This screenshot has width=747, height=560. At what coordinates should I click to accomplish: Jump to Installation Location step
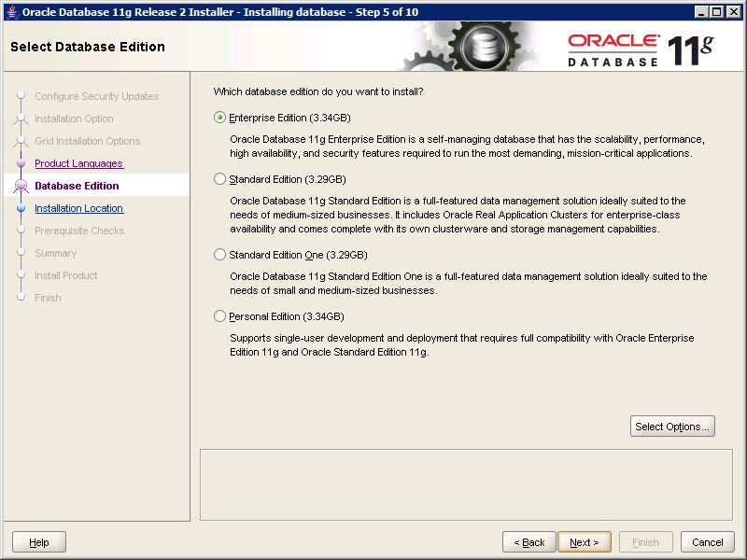point(79,208)
